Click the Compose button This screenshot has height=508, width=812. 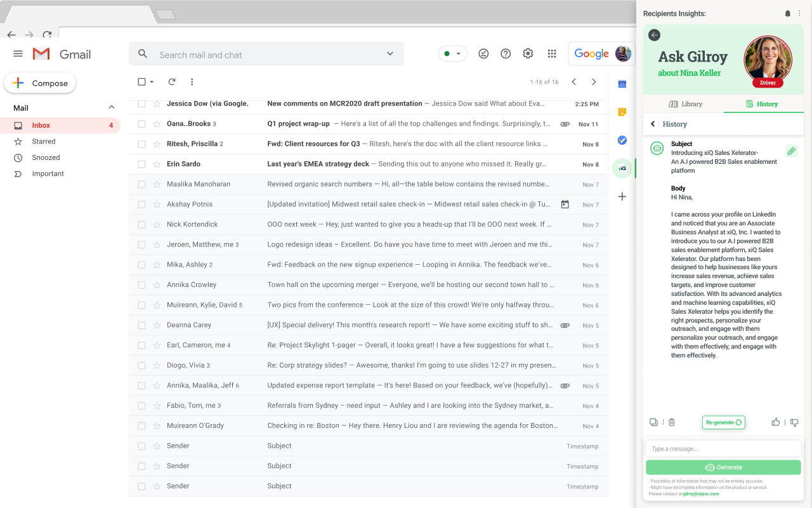tap(40, 83)
